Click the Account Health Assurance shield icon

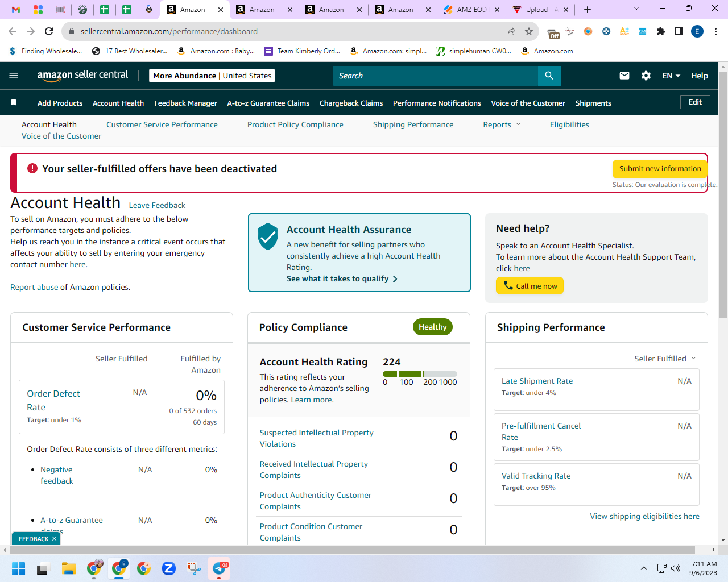click(268, 236)
